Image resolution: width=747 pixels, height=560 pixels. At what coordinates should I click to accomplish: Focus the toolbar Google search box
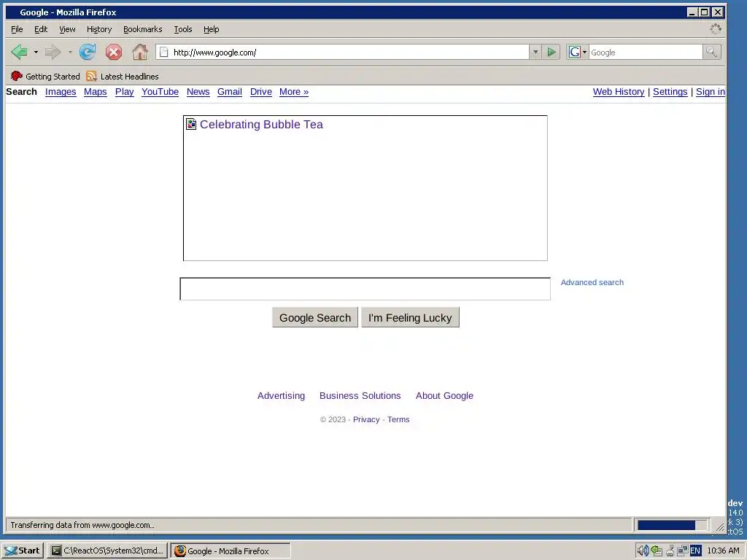(x=646, y=52)
